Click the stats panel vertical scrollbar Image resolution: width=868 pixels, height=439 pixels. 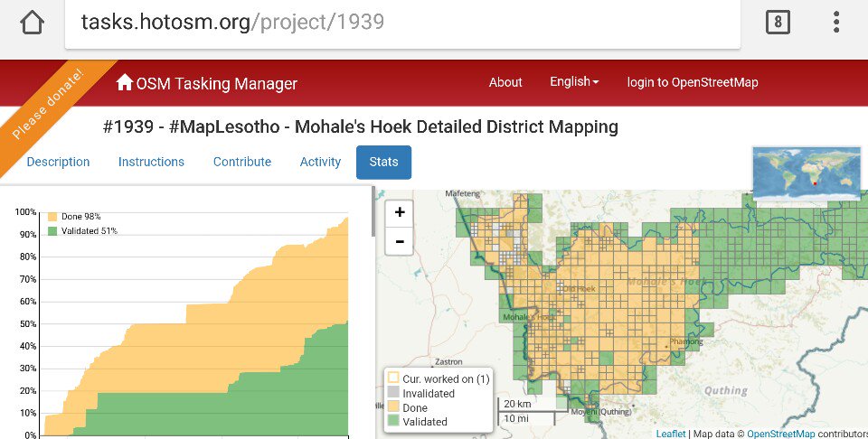click(x=373, y=211)
